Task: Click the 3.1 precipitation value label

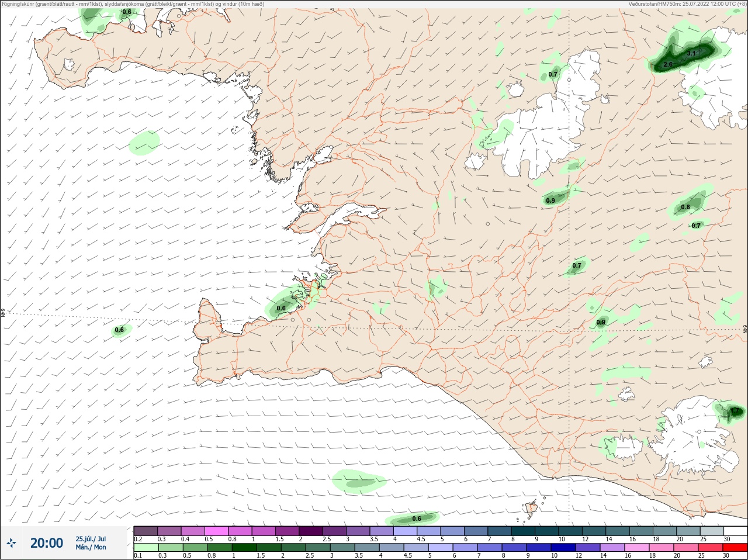Action: pos(691,53)
